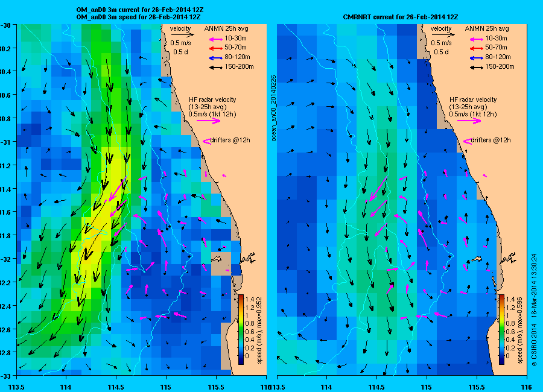Click '0.5 m/s' velocity text in left panel

(181, 43)
